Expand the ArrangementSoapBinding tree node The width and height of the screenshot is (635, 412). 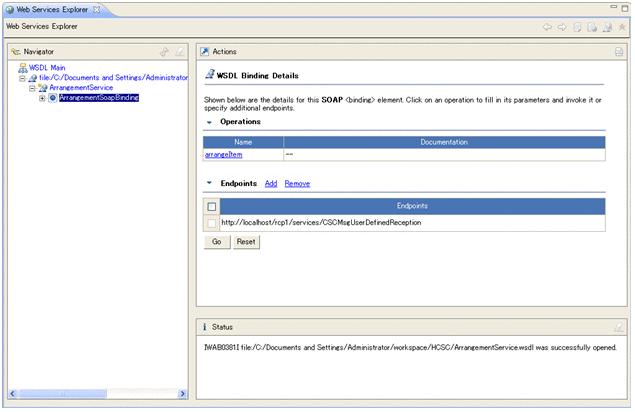(42, 98)
